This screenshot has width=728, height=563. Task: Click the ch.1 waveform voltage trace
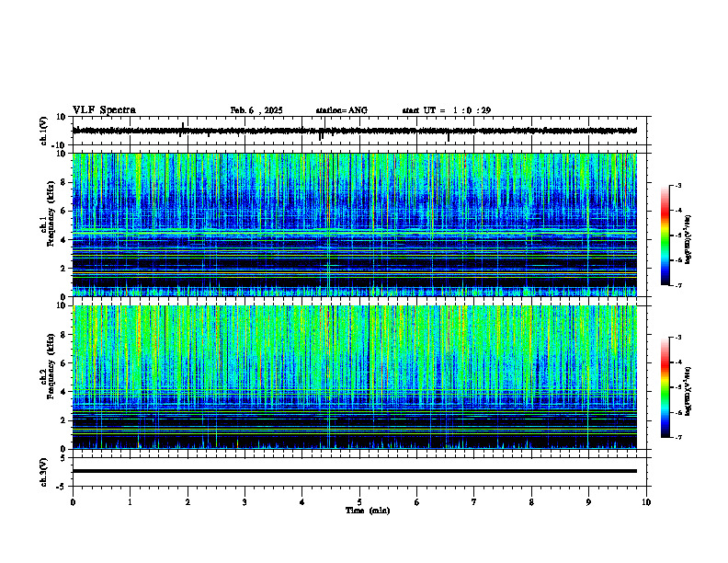click(355, 131)
